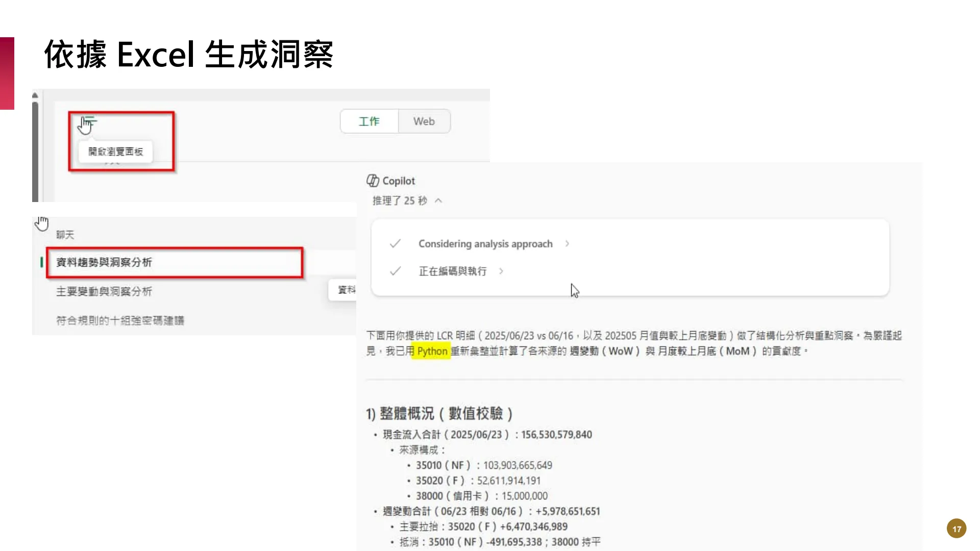Collapse the 推理了 25 秒 reasoning section
This screenshot has width=980, height=551.
[438, 201]
